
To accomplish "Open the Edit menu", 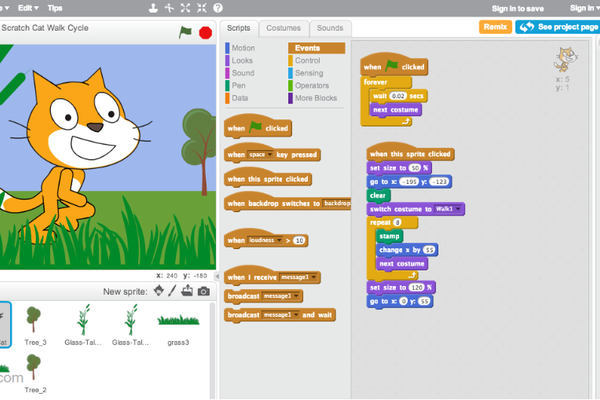I will (28, 8).
